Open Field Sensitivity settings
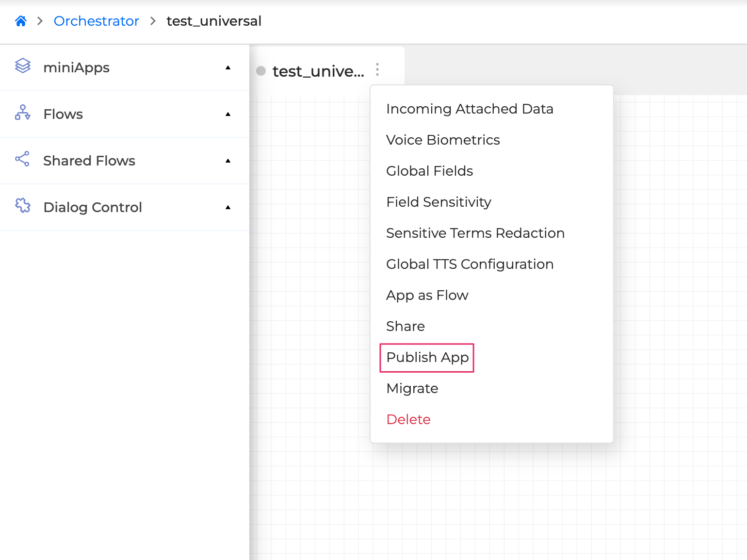 [x=438, y=202]
